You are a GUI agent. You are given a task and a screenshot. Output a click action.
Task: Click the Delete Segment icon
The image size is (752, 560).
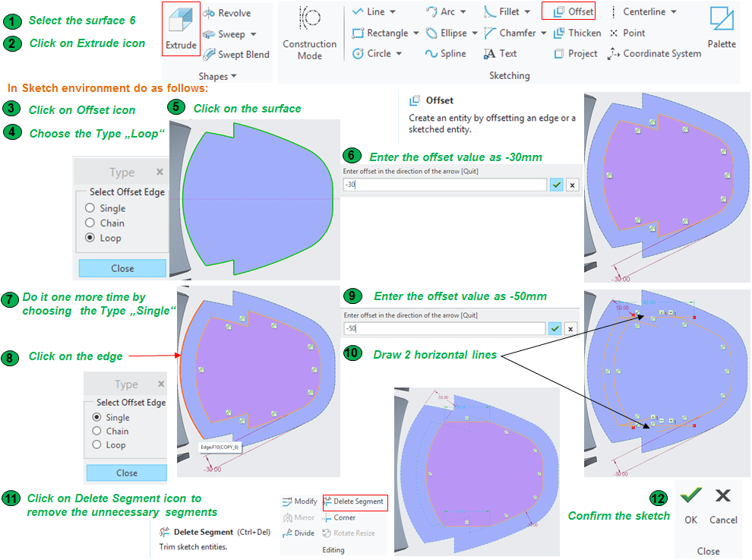pos(353,501)
